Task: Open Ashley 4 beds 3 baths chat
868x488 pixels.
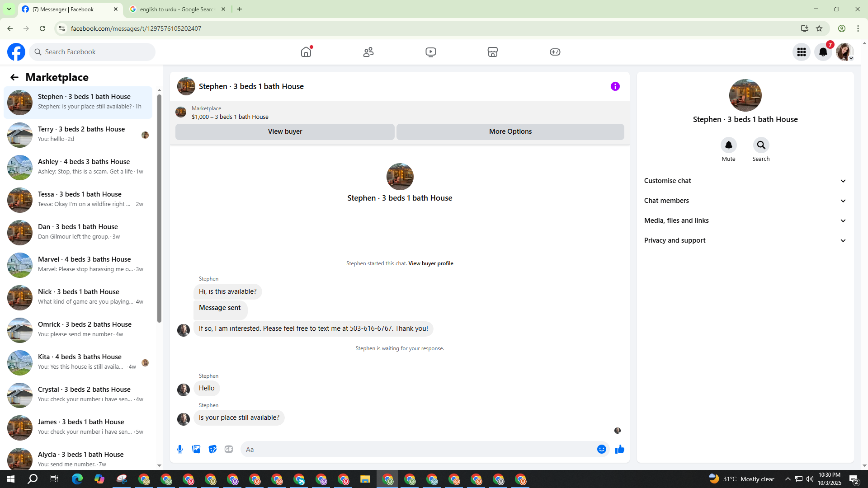Action: pyautogui.click(x=78, y=168)
